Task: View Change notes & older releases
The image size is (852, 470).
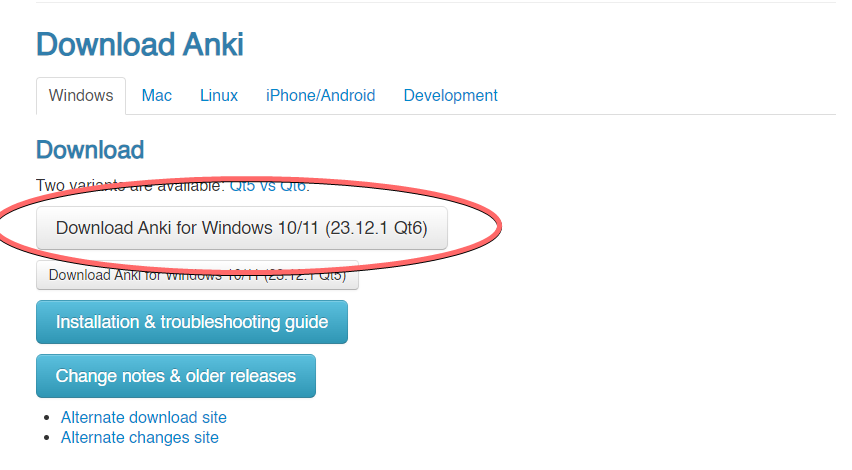Action: click(x=176, y=376)
